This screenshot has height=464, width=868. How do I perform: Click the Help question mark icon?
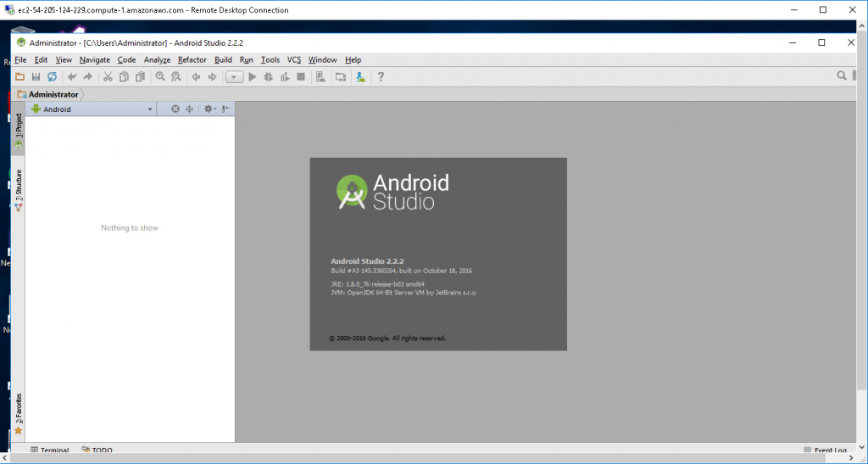pos(381,77)
